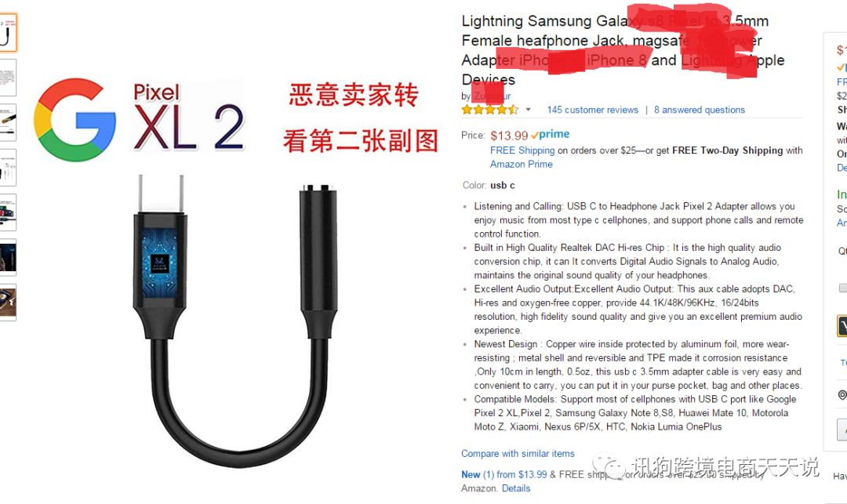Viewport: 847px width, 504px height.
Task: Select the fourth product thumbnail image
Action: [x=8, y=168]
